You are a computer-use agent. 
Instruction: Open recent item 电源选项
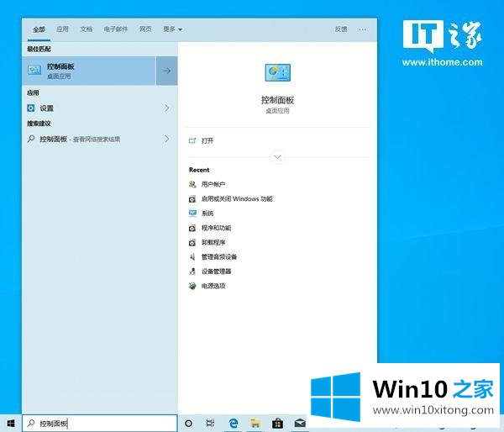(x=213, y=286)
